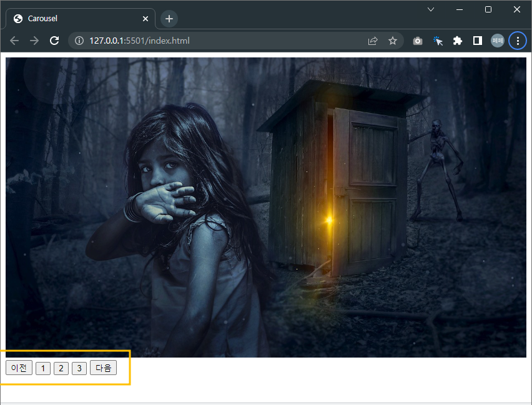This screenshot has height=405, width=532.
Task: Select carousel slide 2
Action: point(61,368)
